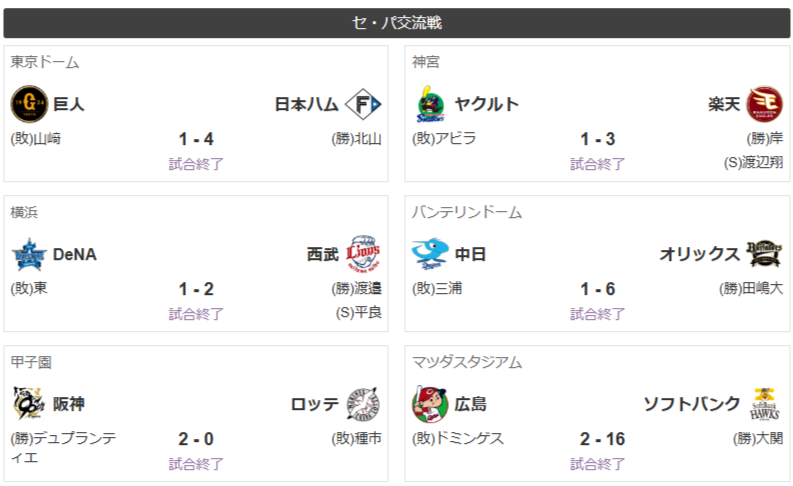This screenshot has height=486, width=793.
Task: Click the Chunichi Dragons logo
Action: 430,254
